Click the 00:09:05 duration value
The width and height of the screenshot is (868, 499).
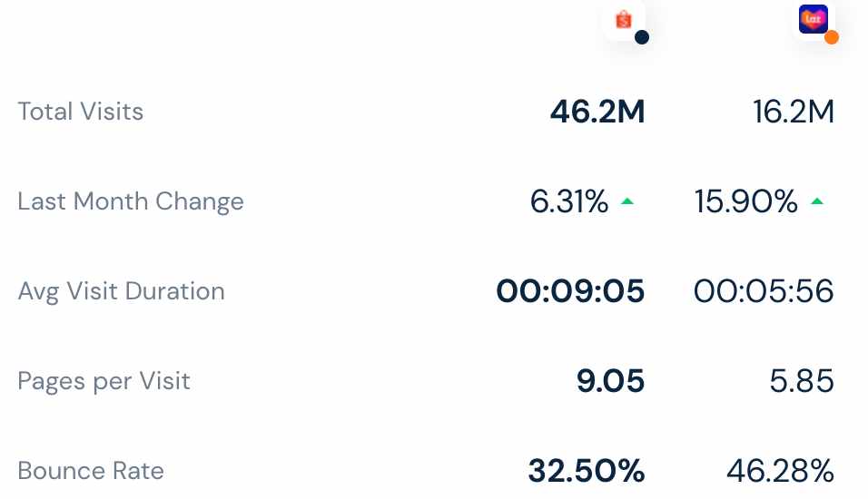[x=571, y=291]
